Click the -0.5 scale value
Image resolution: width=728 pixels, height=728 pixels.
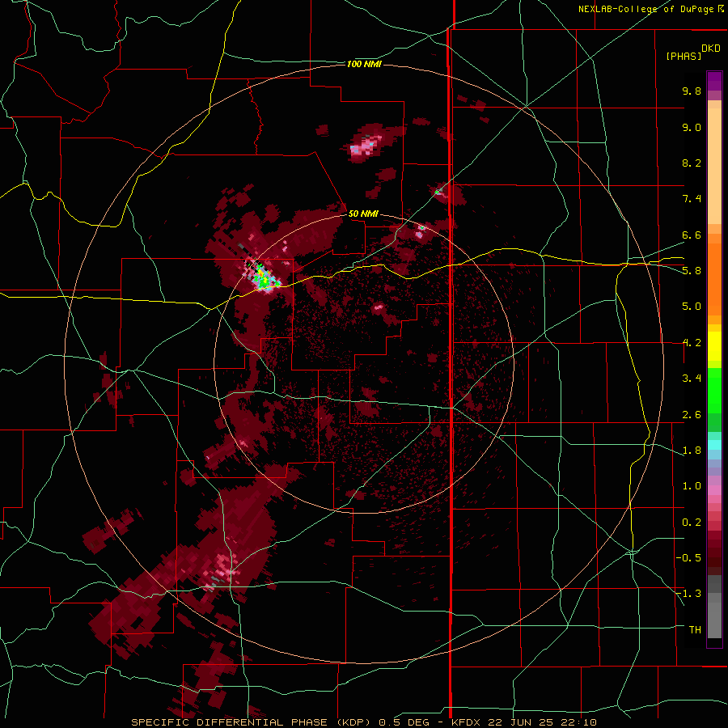click(688, 558)
